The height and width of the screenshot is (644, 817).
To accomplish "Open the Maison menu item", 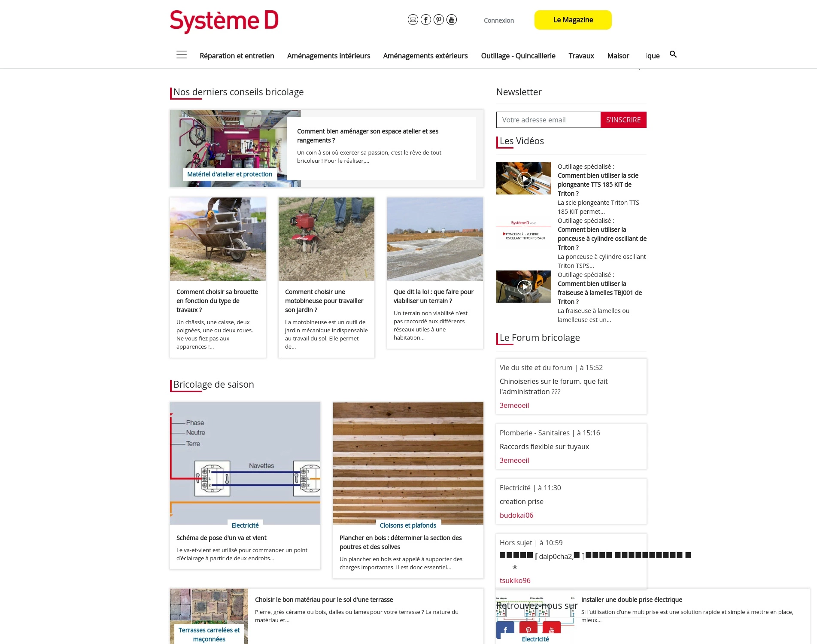I will click(618, 56).
